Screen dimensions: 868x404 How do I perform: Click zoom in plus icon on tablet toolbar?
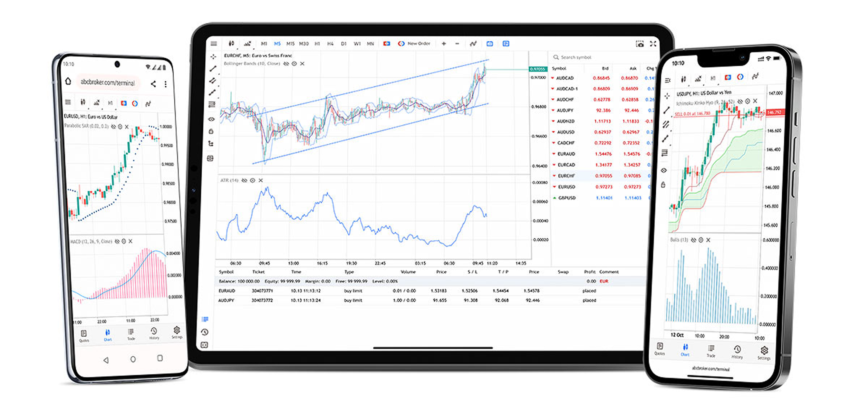[444, 43]
